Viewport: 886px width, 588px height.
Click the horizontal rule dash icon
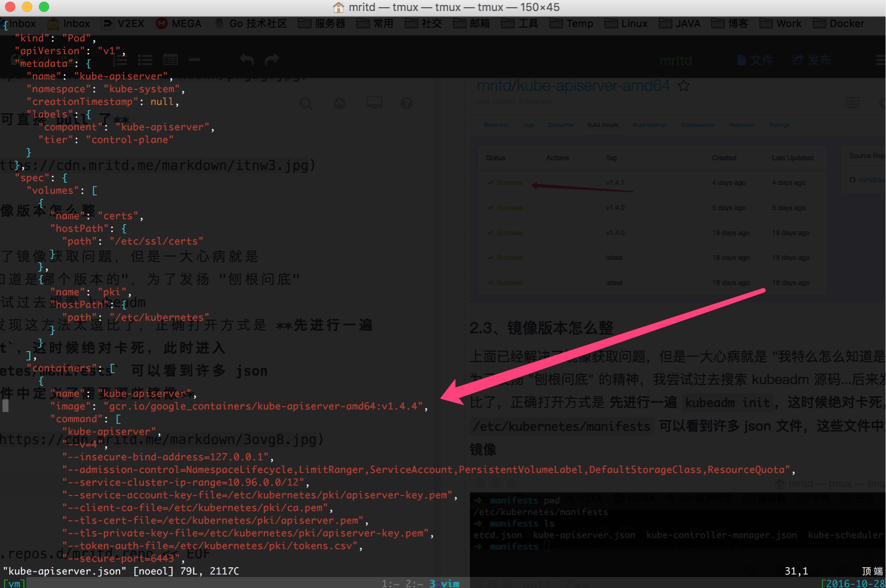(194, 60)
